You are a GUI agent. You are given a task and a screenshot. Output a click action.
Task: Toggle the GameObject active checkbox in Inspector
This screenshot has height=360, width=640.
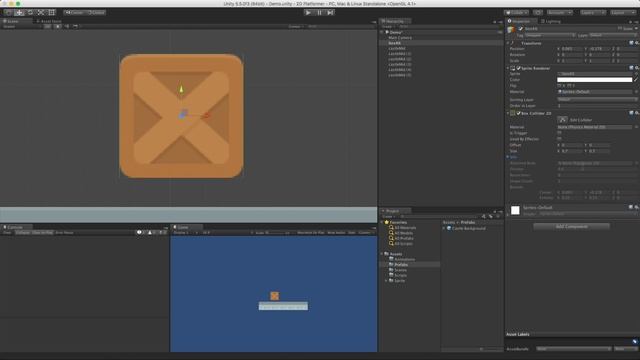coord(521,29)
